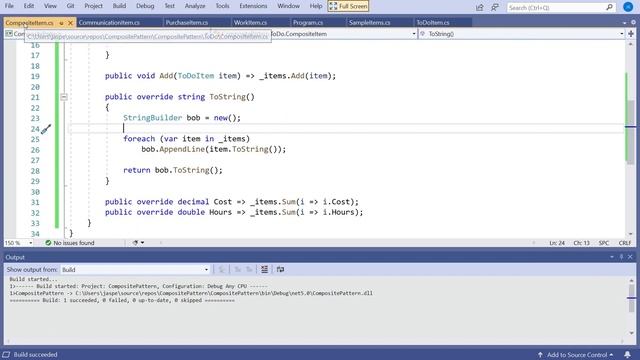The image size is (640, 360).
Task: Click the No issues found indicator
Action: 69,243
